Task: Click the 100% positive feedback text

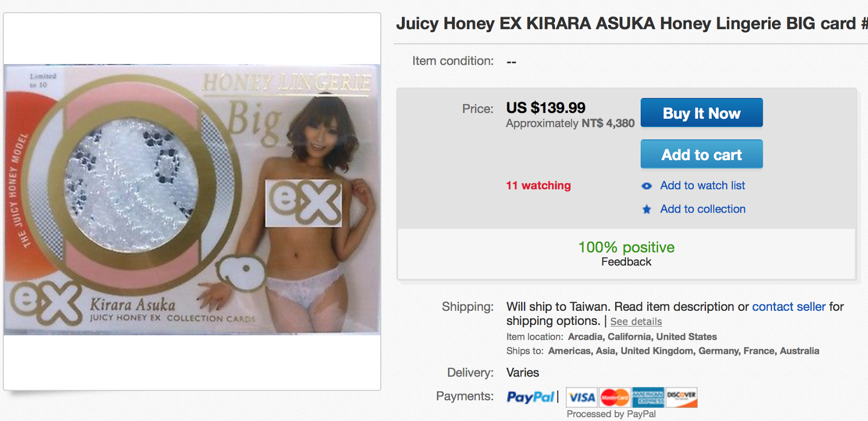Action: pos(626,247)
